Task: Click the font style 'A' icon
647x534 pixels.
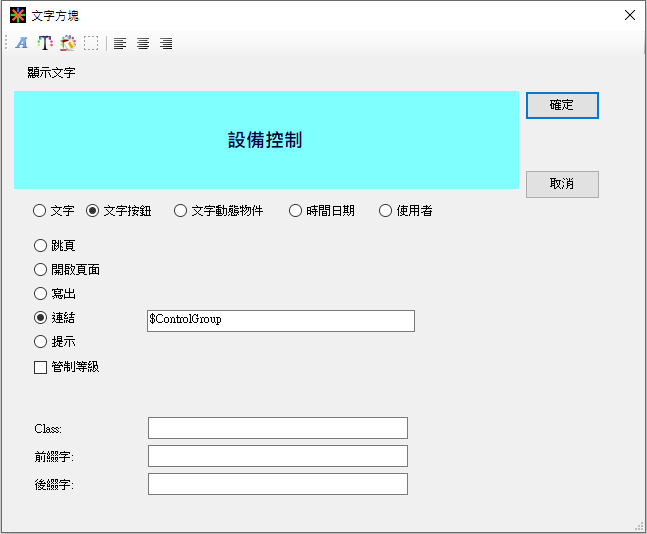Action: (21, 43)
